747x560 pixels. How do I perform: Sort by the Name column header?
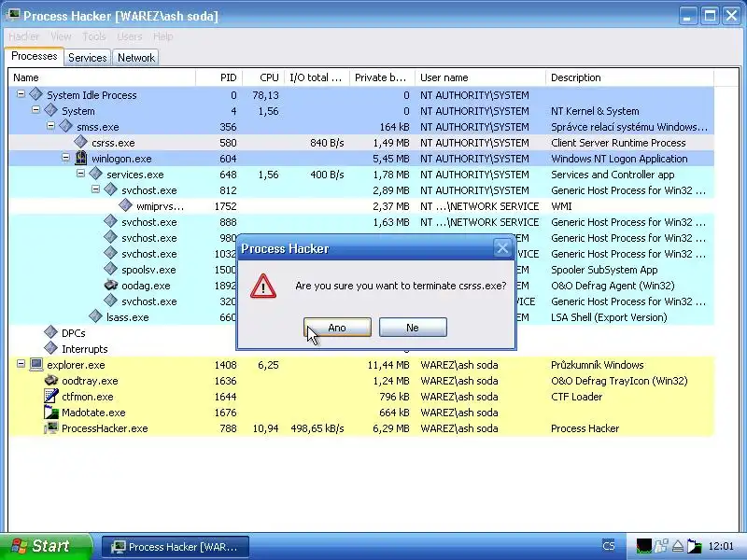click(102, 77)
